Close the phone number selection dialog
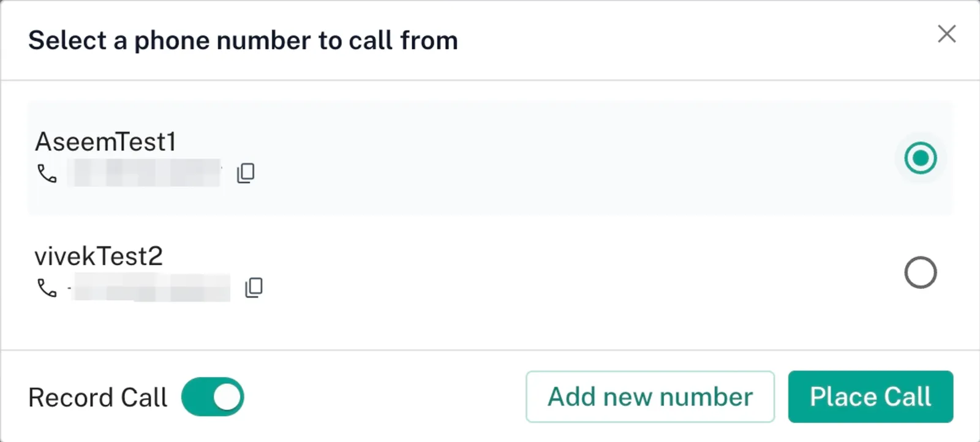Screen dimensions: 980x442 tap(946, 34)
